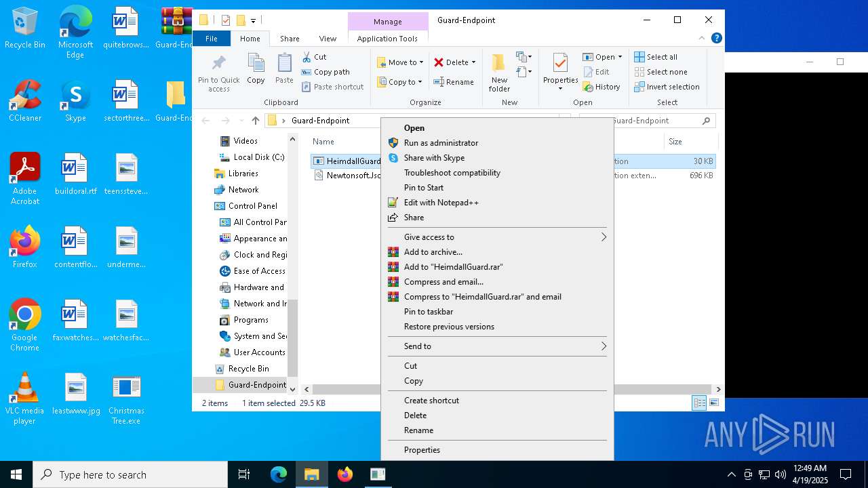
Task: Choose Run as administrator from context menu
Action: click(498, 143)
